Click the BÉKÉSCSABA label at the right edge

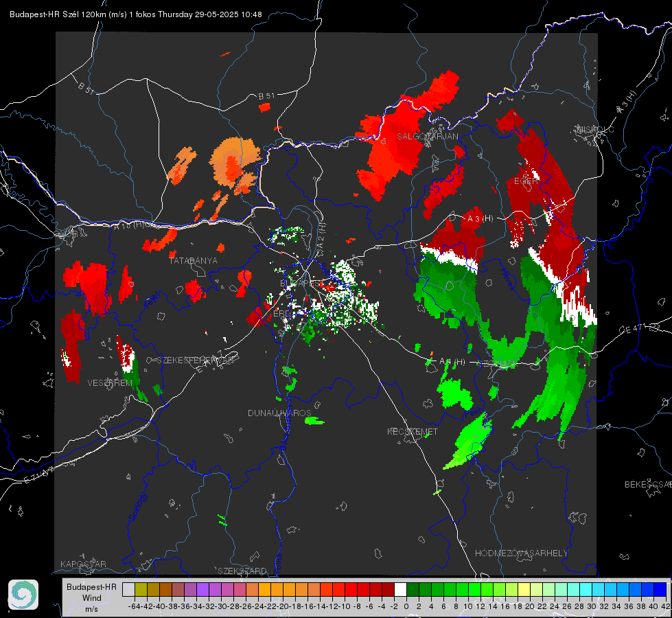pyautogui.click(x=648, y=485)
